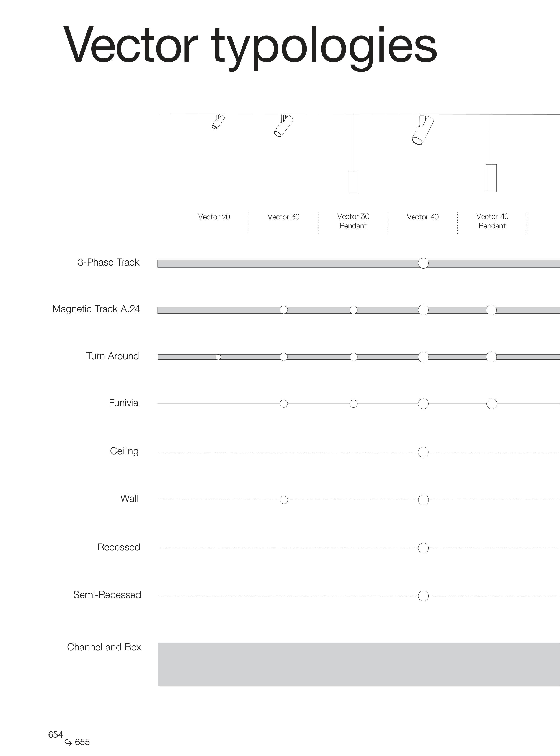Click the Vector 30 Pendant lamp drawing

353,182
